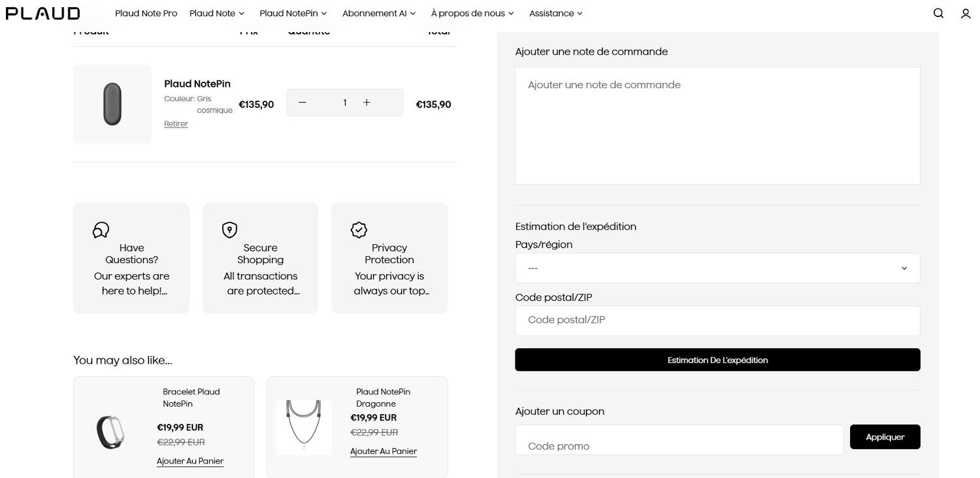This screenshot has width=980, height=478.
Task: Decrease NotePin quantity with minus icon
Action: tap(302, 103)
